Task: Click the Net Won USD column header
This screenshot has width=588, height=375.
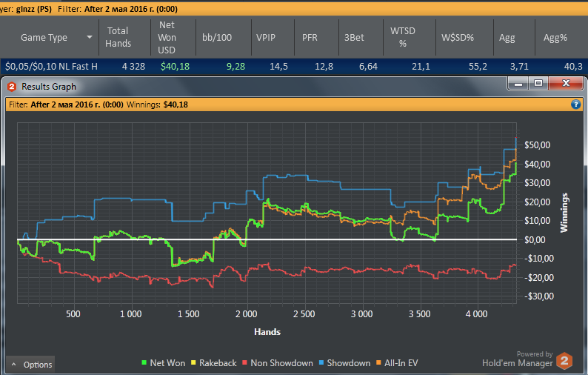Action: point(167,37)
